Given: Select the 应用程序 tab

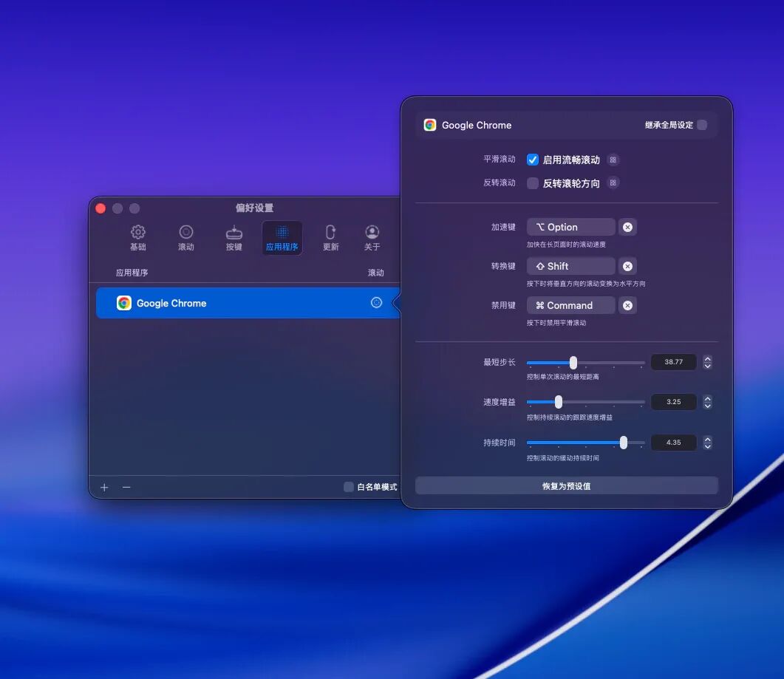Looking at the screenshot, I should coord(282,237).
